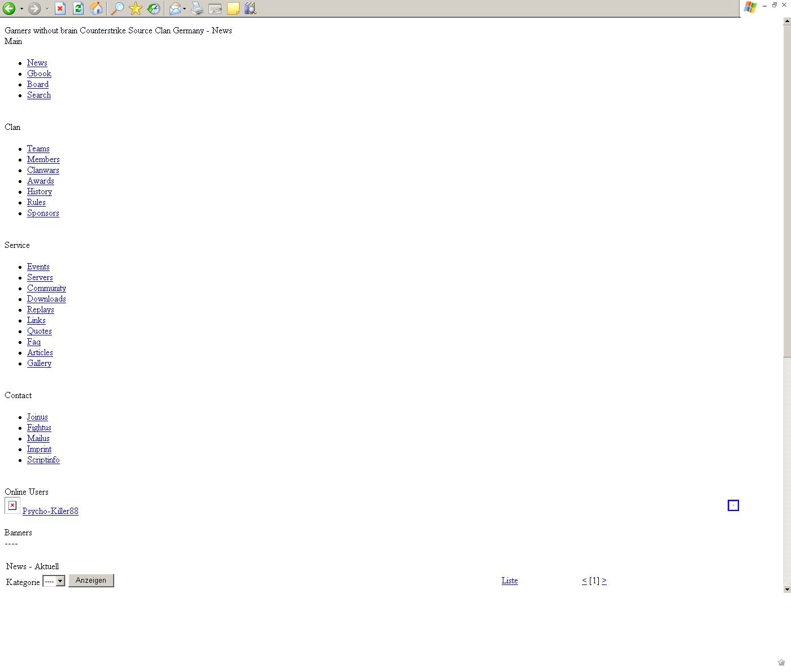The width and height of the screenshot is (791, 672).
Task: View browsing History via clock icon
Action: pyautogui.click(x=153, y=8)
